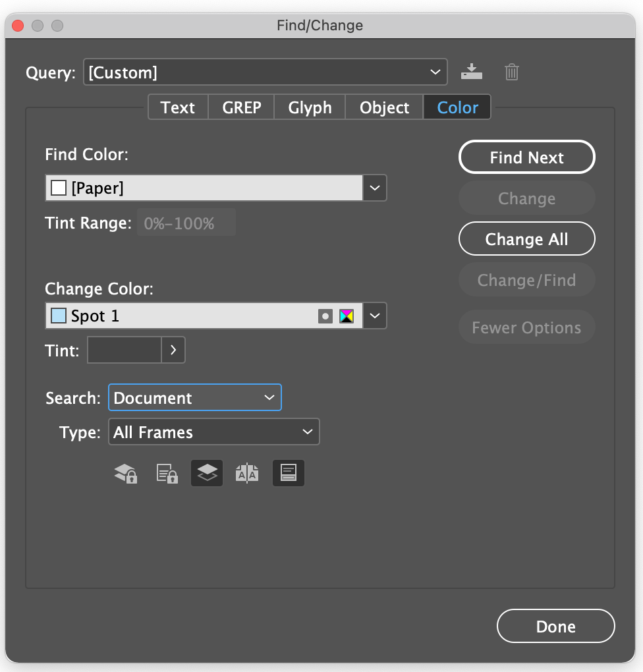The height and width of the screenshot is (672, 643).
Task: Enable Include Locked Stories in search
Action: coord(166,473)
